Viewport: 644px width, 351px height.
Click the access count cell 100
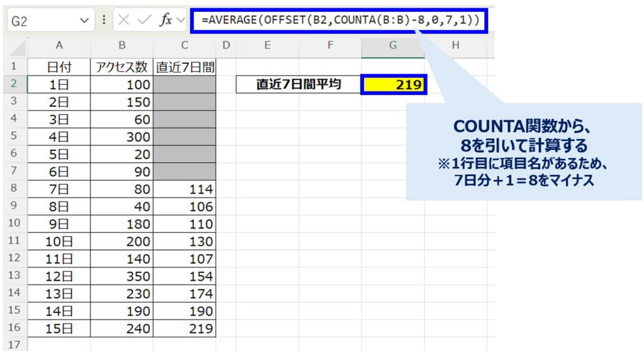pyautogui.click(x=122, y=84)
